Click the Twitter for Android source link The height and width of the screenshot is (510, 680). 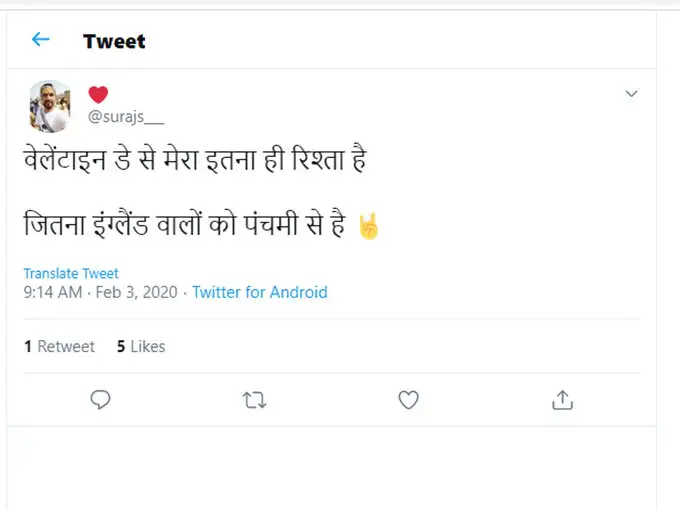click(x=259, y=292)
